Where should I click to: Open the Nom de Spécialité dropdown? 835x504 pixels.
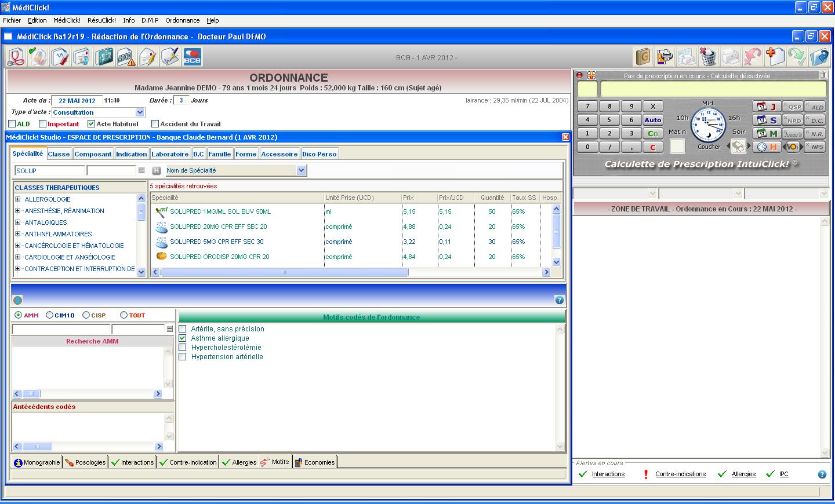tap(300, 170)
